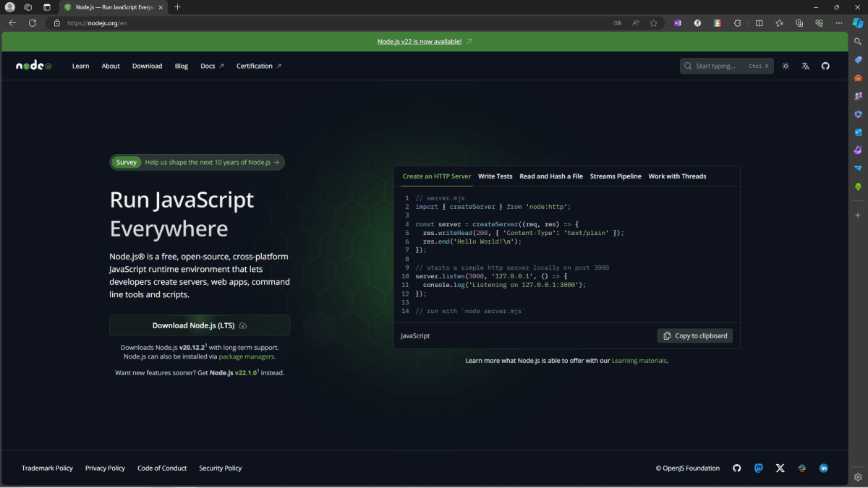Switch to Read and Hash a File tab
Screen dimensions: 868x488
tap(551, 176)
